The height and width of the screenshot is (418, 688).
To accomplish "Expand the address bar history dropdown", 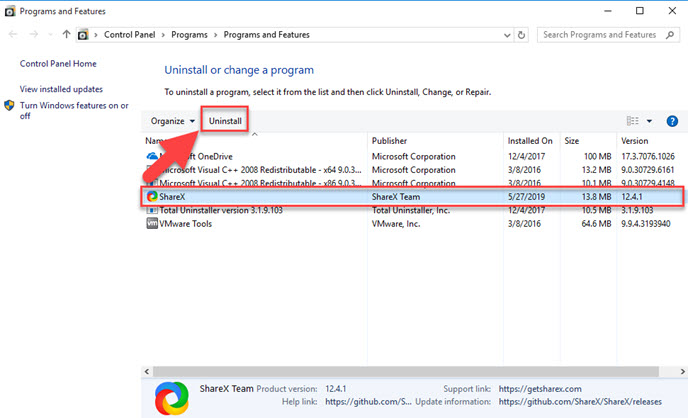I will coord(507,35).
